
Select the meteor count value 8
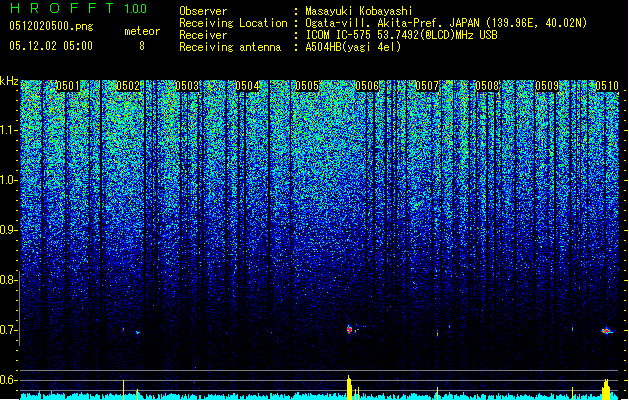(x=142, y=46)
